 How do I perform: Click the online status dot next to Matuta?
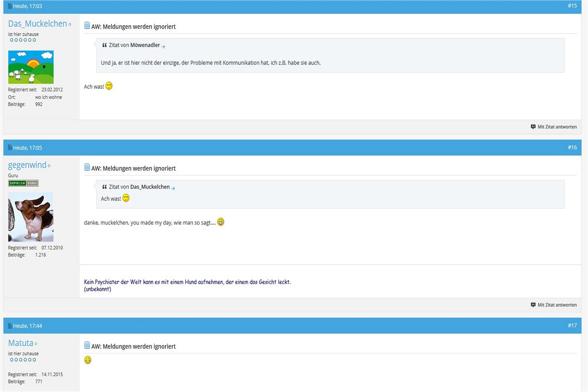pos(36,344)
